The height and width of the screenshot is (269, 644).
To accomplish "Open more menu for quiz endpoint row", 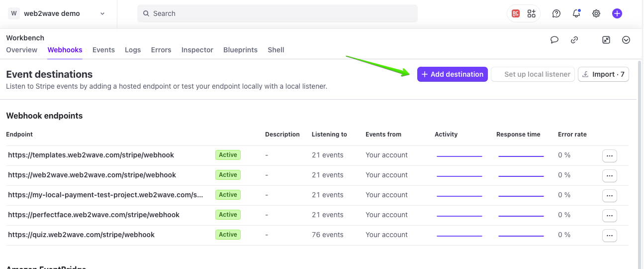I will point(610,236).
